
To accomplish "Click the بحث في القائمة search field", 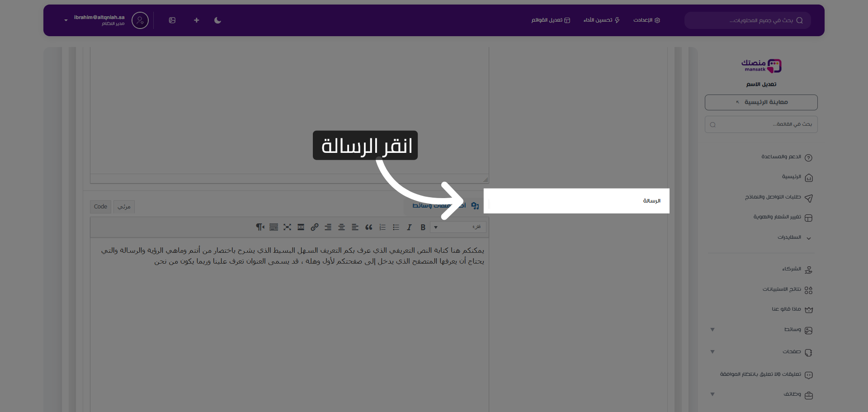I will pos(760,124).
